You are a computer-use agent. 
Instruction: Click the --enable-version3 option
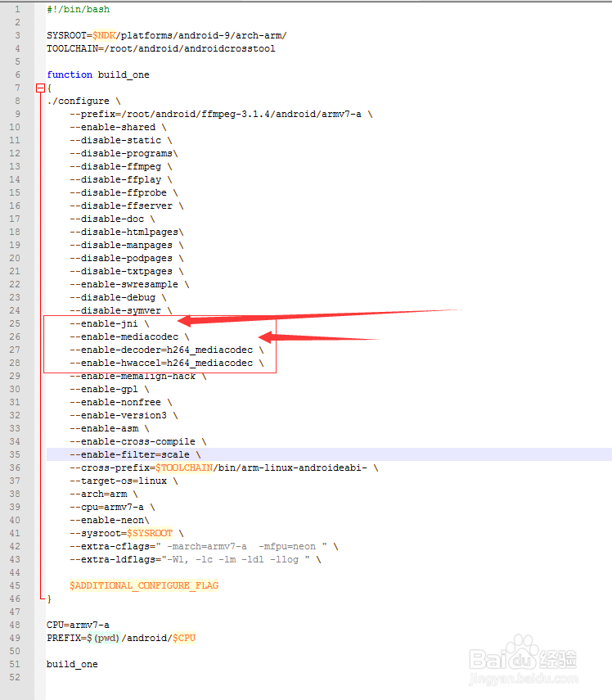(124, 415)
